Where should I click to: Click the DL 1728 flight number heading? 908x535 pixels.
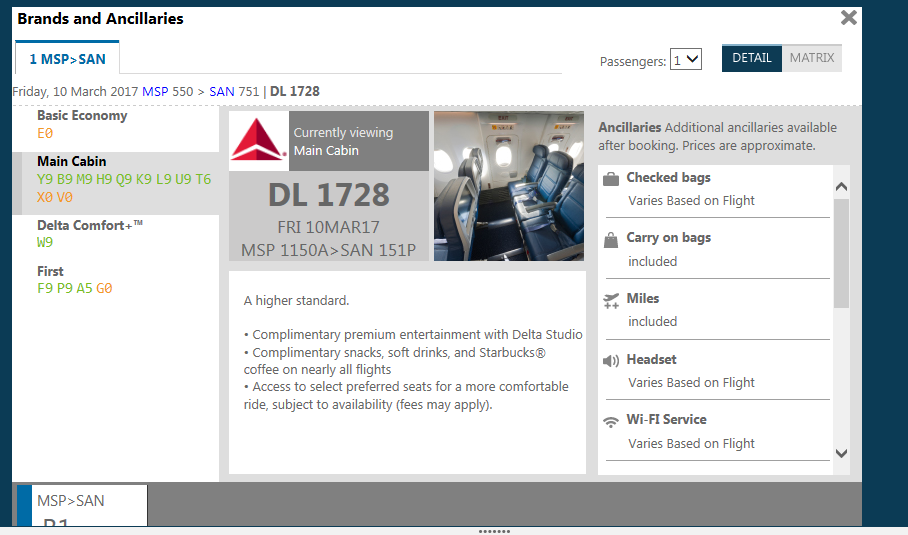tap(329, 195)
